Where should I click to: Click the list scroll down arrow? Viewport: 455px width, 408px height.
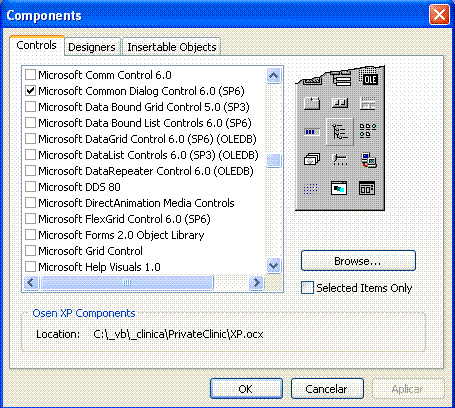tap(274, 266)
